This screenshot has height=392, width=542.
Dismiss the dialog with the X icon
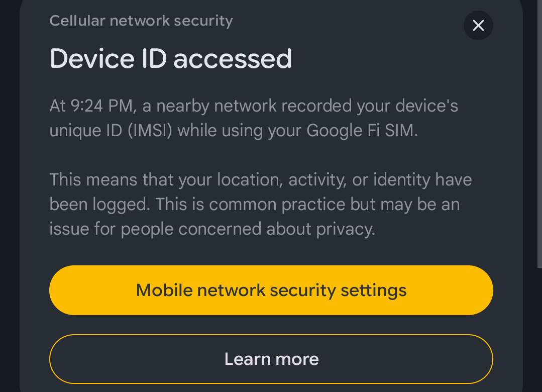coord(478,26)
